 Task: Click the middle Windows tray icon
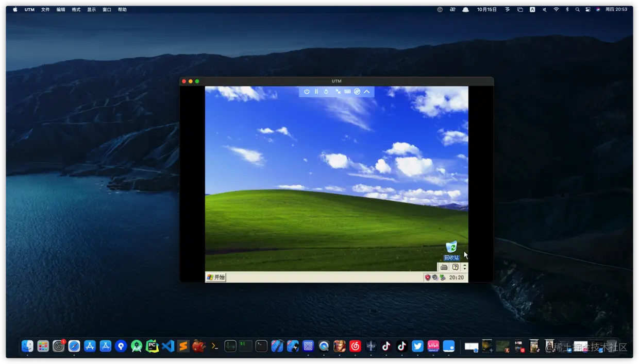[x=435, y=277]
